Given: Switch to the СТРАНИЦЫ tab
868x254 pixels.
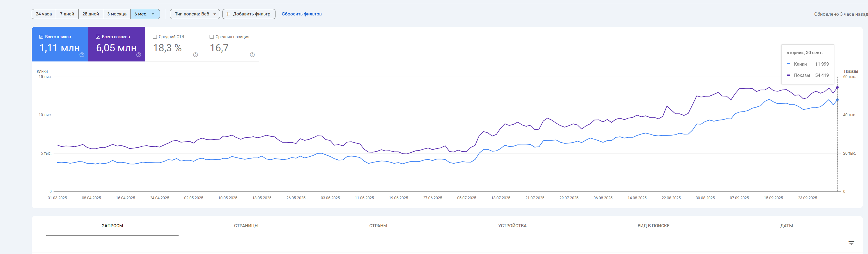Looking at the screenshot, I should point(246,226).
